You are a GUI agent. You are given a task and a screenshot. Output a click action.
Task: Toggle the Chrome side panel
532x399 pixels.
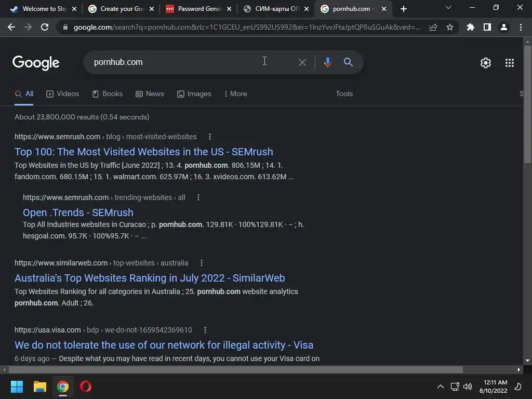pyautogui.click(x=487, y=27)
